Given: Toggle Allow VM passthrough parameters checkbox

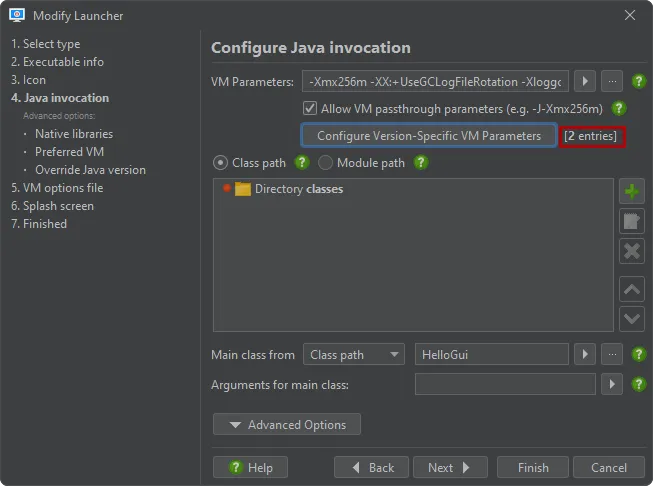Looking at the screenshot, I should pyautogui.click(x=309, y=109).
